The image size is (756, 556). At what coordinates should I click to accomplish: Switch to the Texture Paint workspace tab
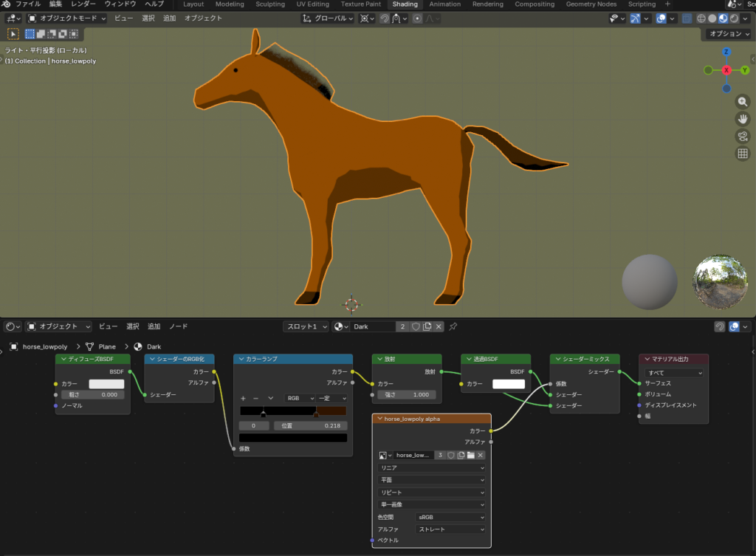[x=360, y=4]
